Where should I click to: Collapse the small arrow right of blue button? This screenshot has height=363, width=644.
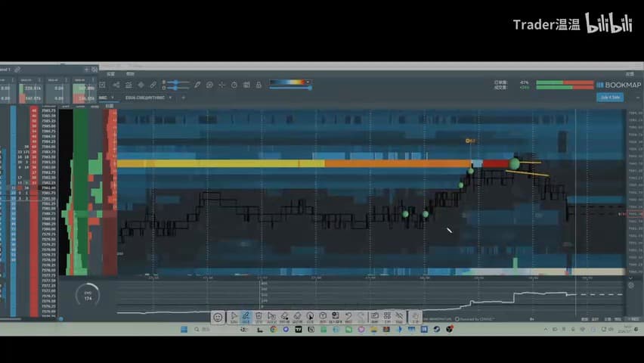pos(637,98)
